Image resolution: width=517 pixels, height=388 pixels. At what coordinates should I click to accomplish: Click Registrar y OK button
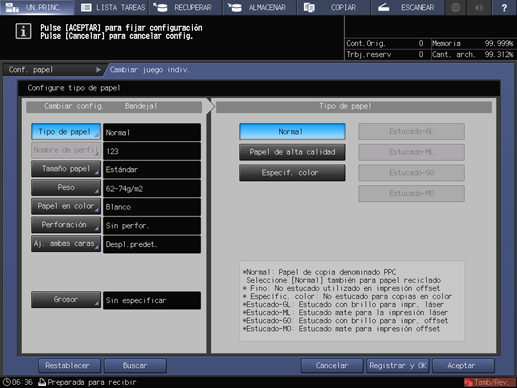click(x=398, y=366)
